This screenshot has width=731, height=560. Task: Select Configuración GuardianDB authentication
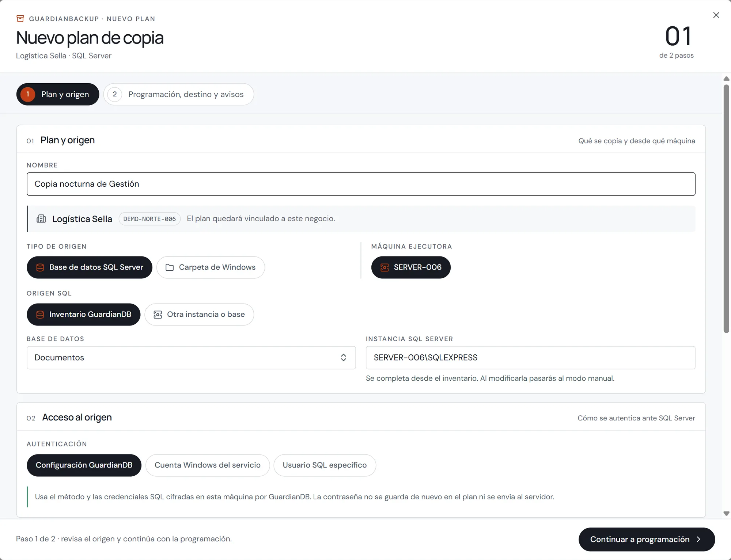point(84,465)
